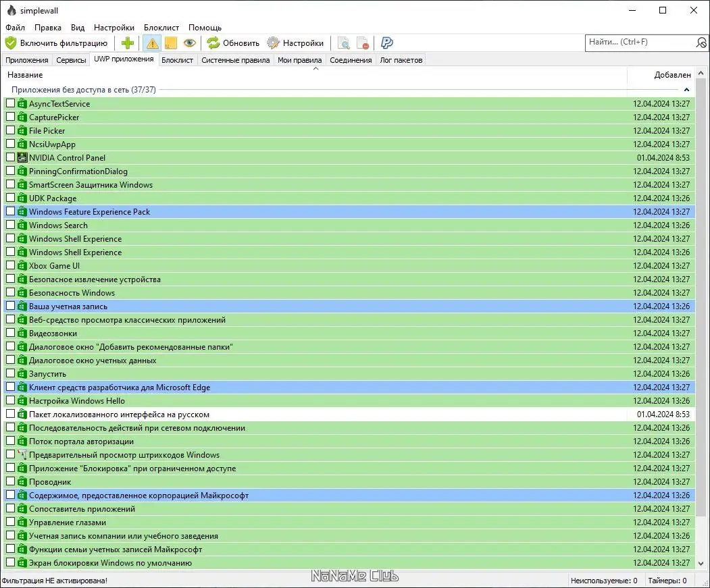Click the vertical scrollbar thumb
The image size is (710, 588).
(x=701, y=296)
